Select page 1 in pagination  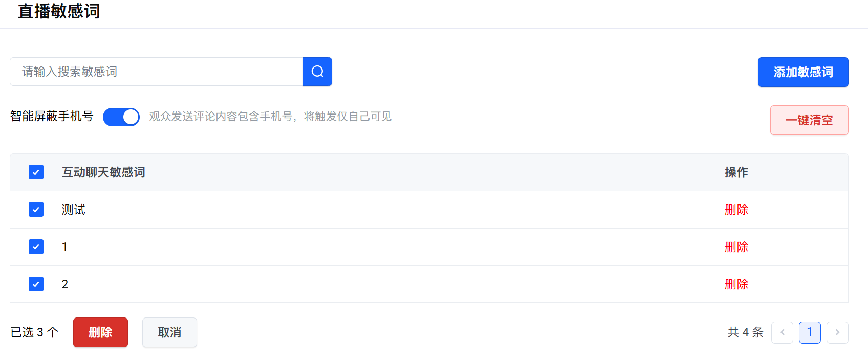[810, 332]
